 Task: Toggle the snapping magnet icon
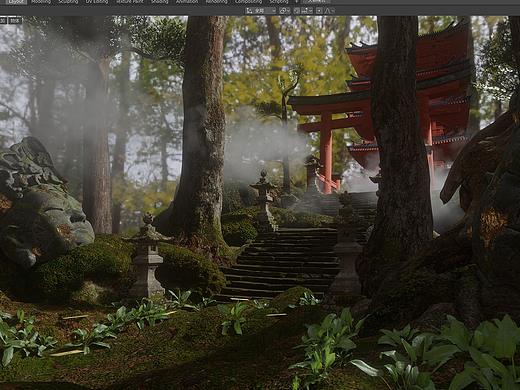[297, 11]
